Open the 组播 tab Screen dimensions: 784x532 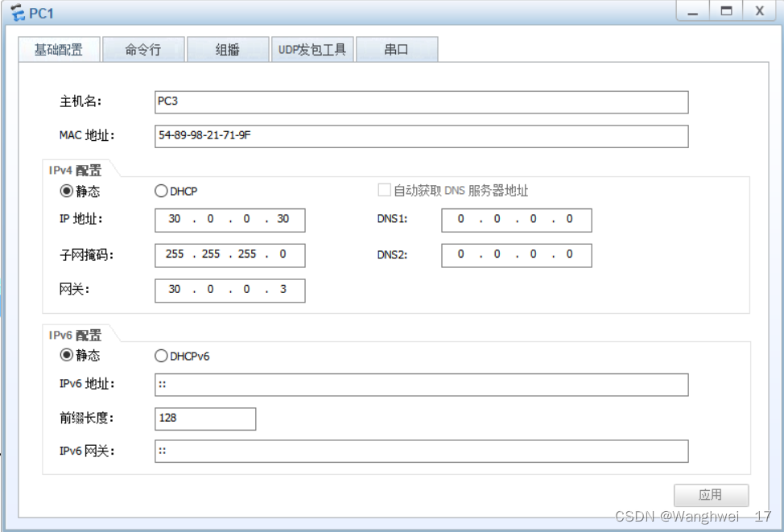point(228,50)
